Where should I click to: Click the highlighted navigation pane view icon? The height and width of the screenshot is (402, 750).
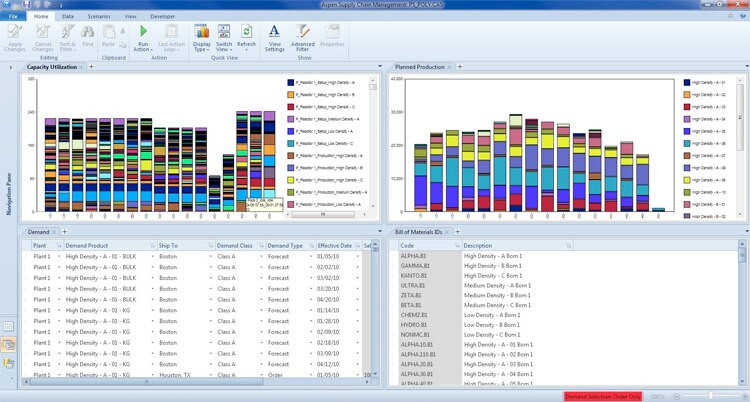point(8,345)
